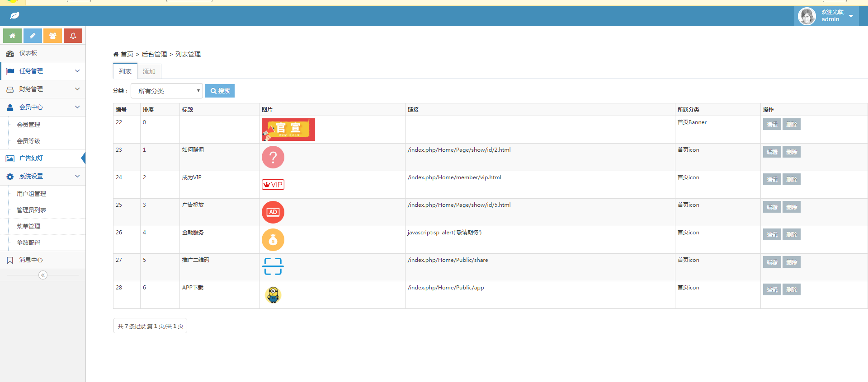This screenshot has height=382, width=868.
Task: Click the blue pencil shortcut icon
Action: pyautogui.click(x=33, y=36)
